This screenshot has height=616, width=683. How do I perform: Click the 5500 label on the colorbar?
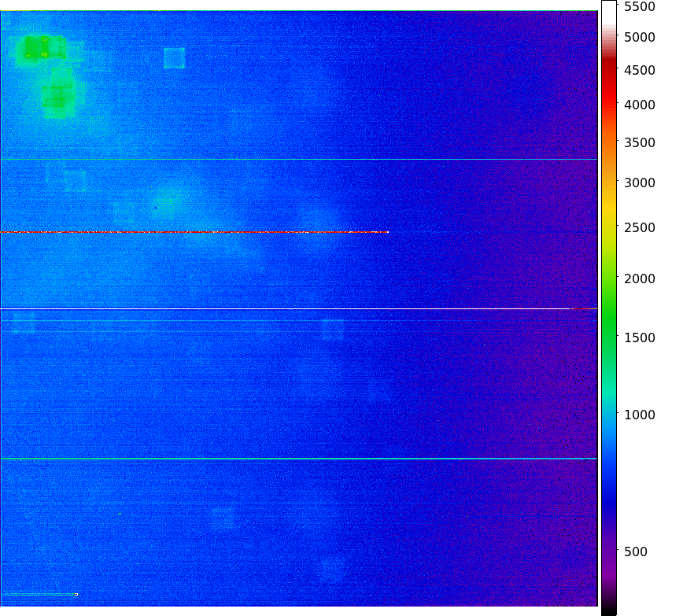point(640,6)
